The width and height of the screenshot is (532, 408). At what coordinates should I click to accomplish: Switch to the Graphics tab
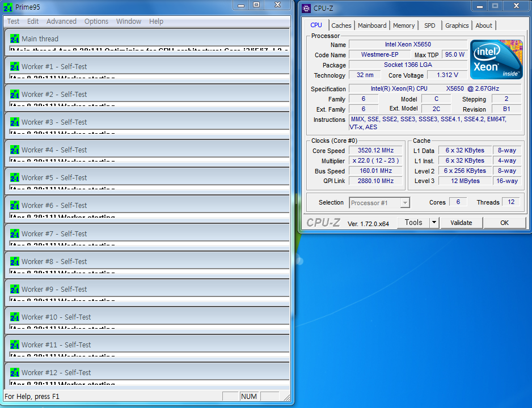tap(457, 25)
